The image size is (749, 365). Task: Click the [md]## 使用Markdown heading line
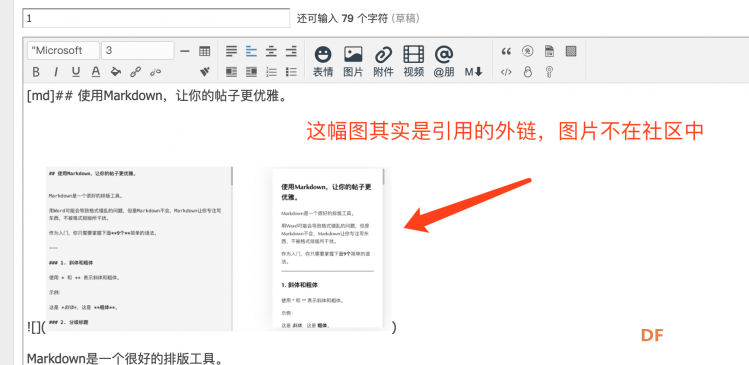pyautogui.click(x=157, y=97)
